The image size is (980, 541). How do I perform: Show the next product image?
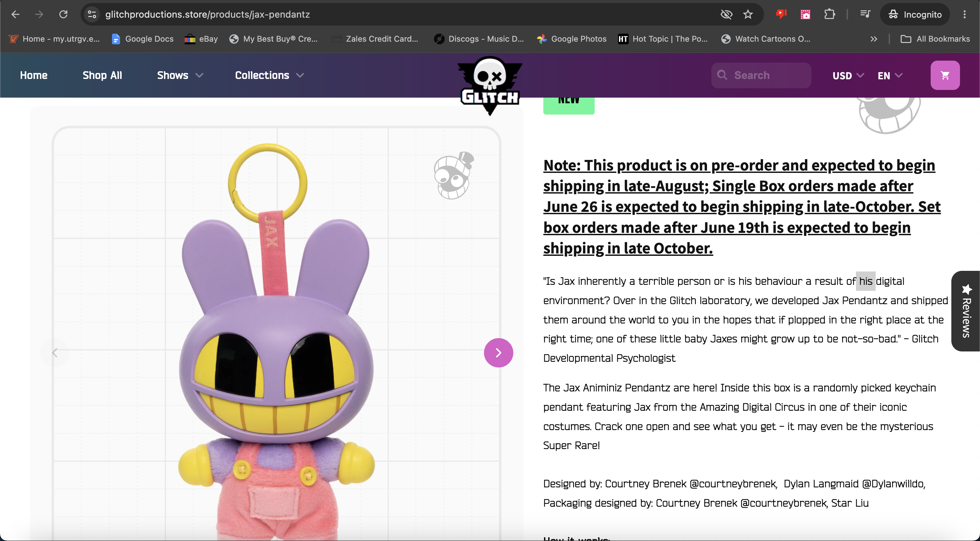pyautogui.click(x=498, y=353)
